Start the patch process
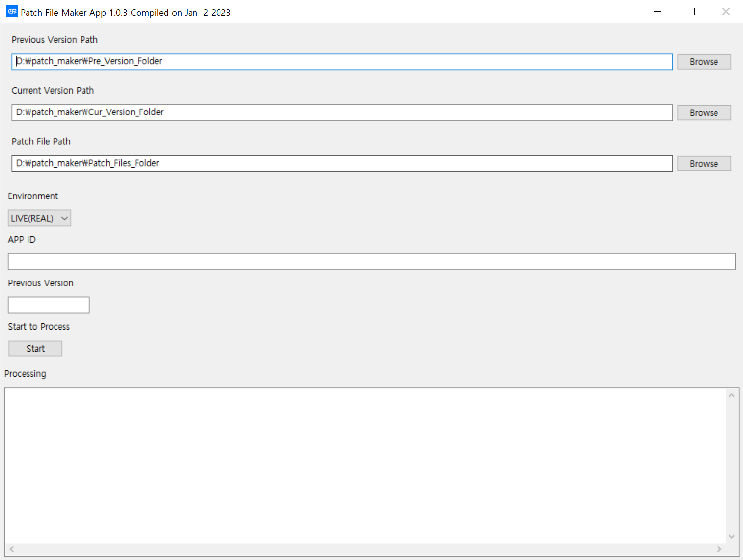 click(35, 349)
